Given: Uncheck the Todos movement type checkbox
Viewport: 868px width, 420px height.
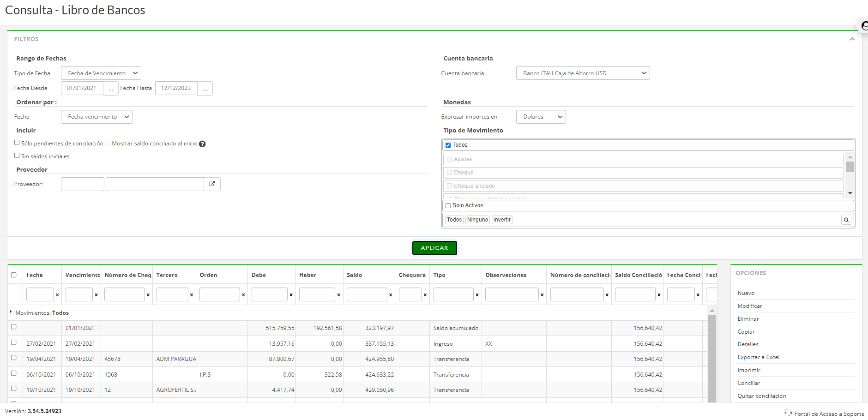Looking at the screenshot, I should pyautogui.click(x=448, y=145).
